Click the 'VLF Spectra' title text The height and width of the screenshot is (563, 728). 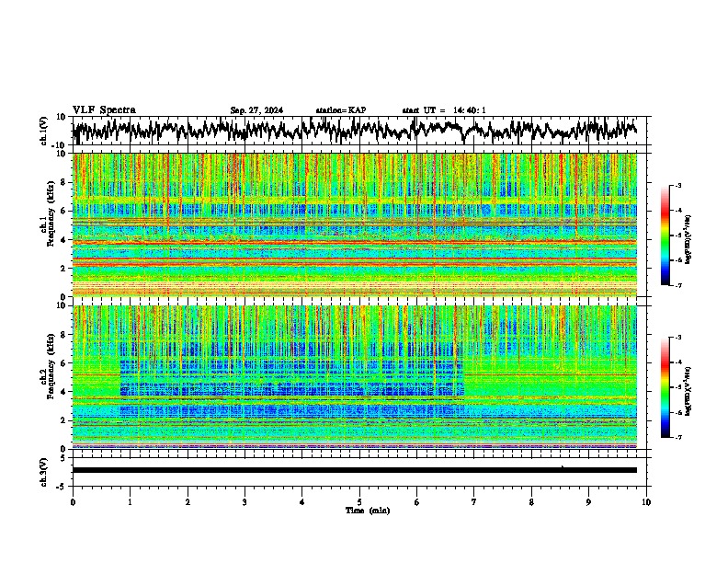tap(104, 110)
